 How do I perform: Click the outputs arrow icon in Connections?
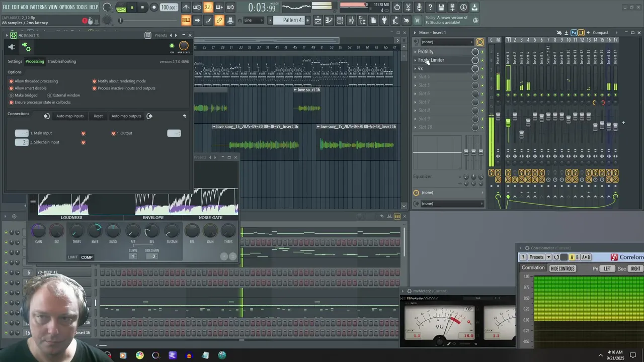[149, 116]
